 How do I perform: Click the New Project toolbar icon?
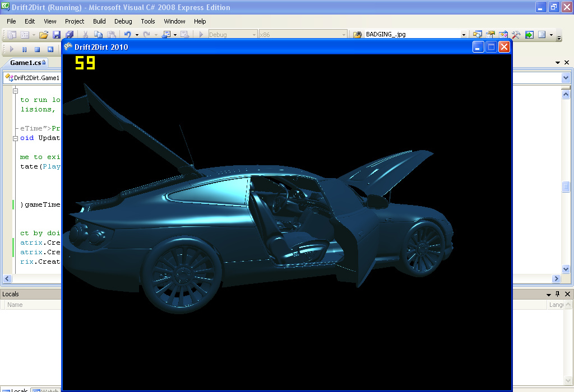[x=12, y=34]
